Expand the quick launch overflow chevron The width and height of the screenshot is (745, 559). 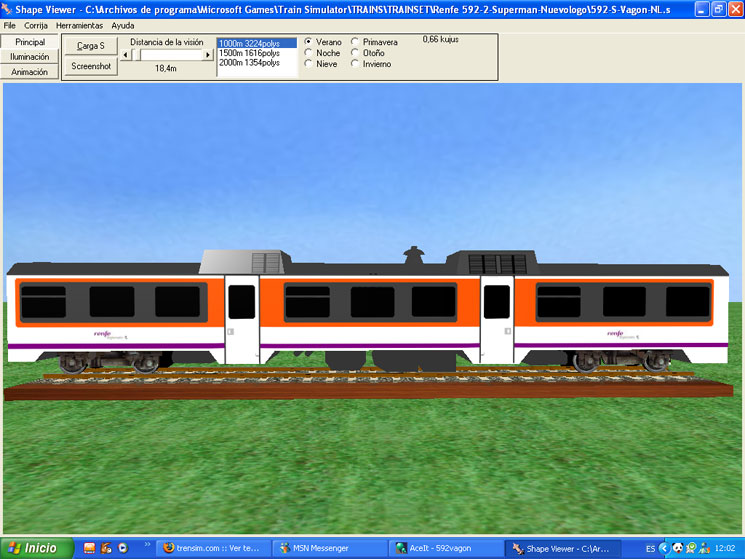(x=149, y=546)
